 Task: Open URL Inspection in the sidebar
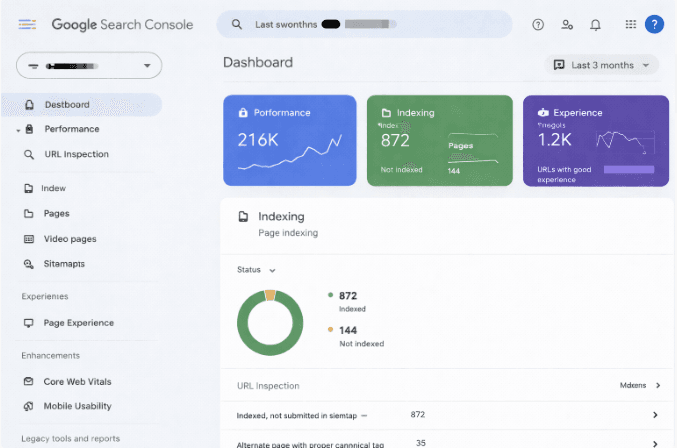[x=77, y=154]
